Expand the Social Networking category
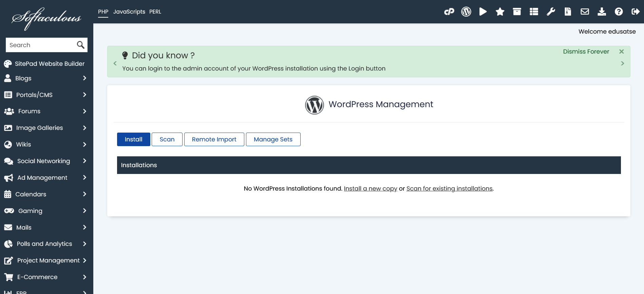 [x=46, y=161]
